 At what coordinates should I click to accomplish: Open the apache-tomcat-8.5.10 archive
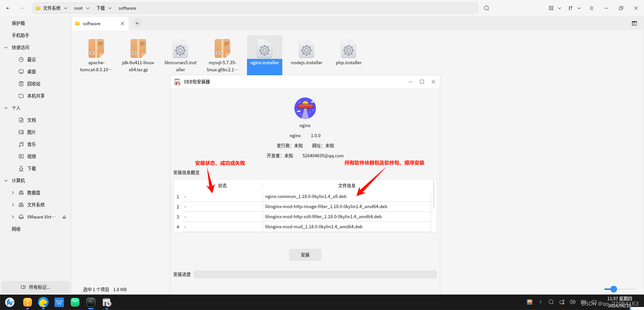pyautogui.click(x=96, y=48)
